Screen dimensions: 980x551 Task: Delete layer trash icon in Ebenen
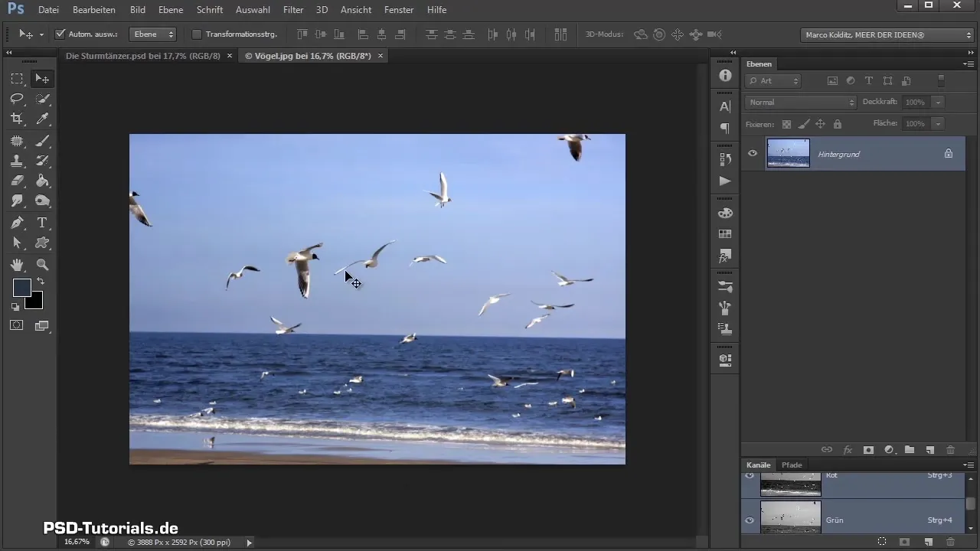point(951,450)
